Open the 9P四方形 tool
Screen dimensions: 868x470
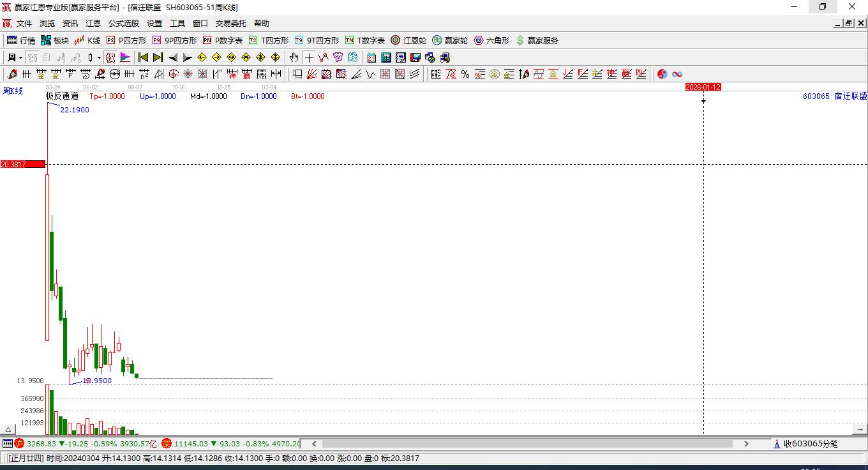click(x=174, y=40)
